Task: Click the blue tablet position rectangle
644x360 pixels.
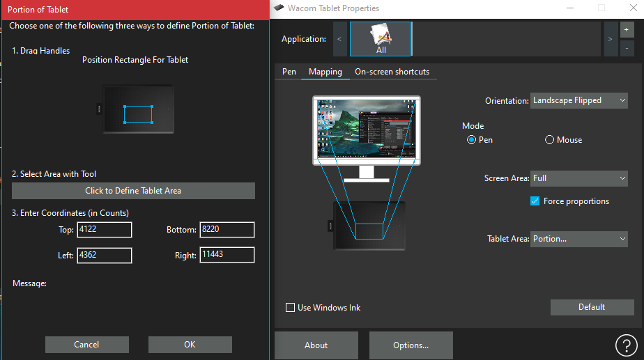Action: point(138,114)
